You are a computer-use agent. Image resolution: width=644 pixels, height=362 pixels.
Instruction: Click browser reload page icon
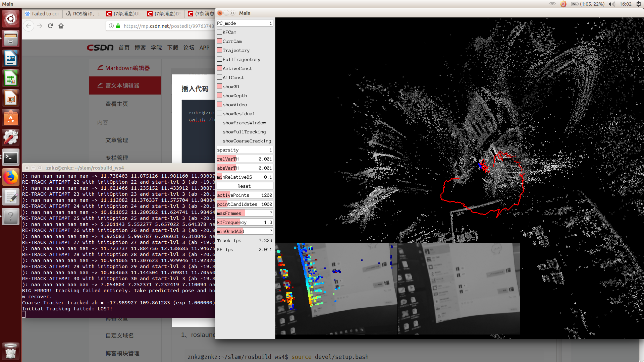50,26
